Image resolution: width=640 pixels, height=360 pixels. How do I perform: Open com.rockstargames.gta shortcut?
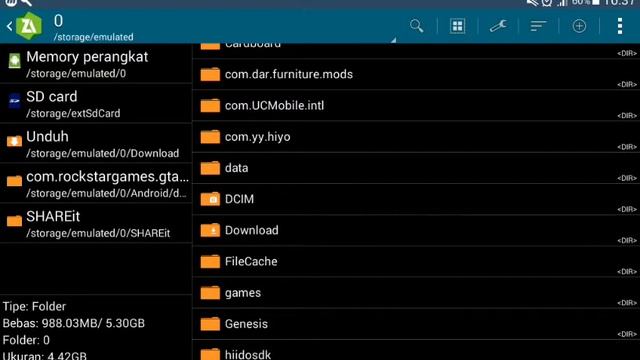click(96, 184)
